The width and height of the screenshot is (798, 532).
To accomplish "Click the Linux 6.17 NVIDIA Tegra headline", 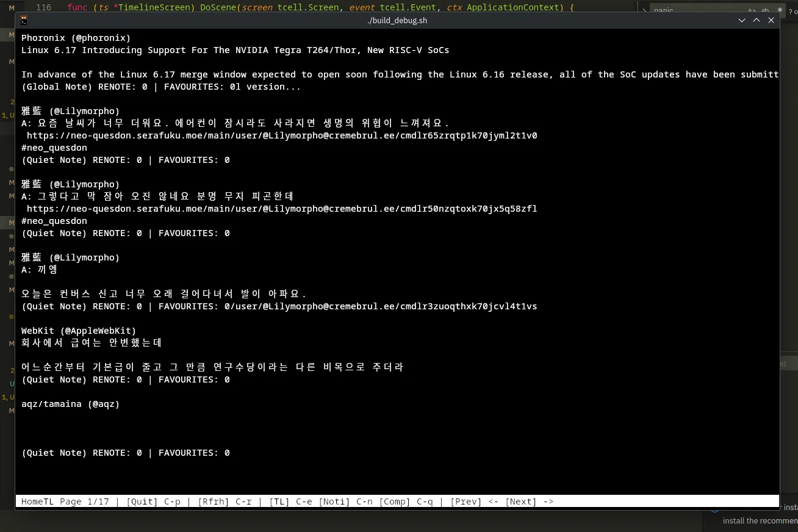I will [x=235, y=50].
